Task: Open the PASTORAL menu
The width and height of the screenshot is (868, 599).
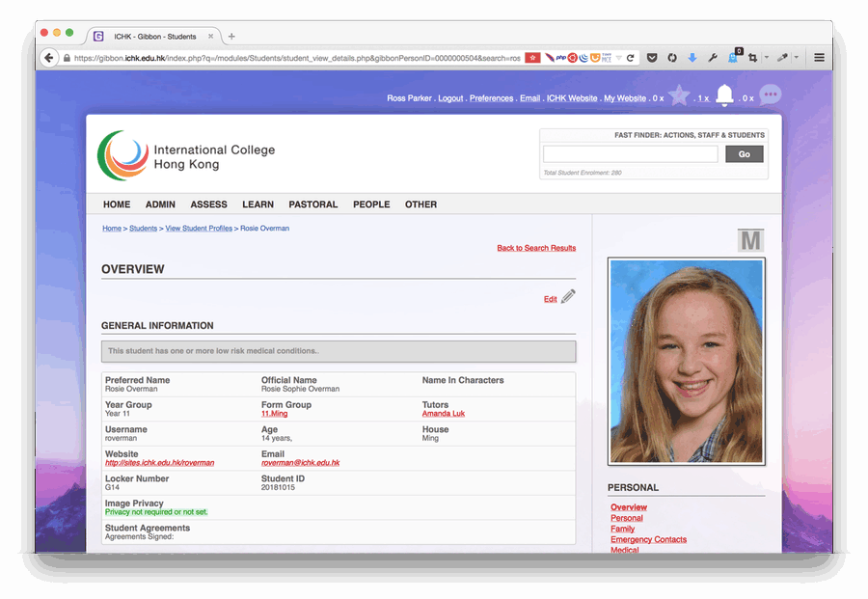Action: pos(312,204)
